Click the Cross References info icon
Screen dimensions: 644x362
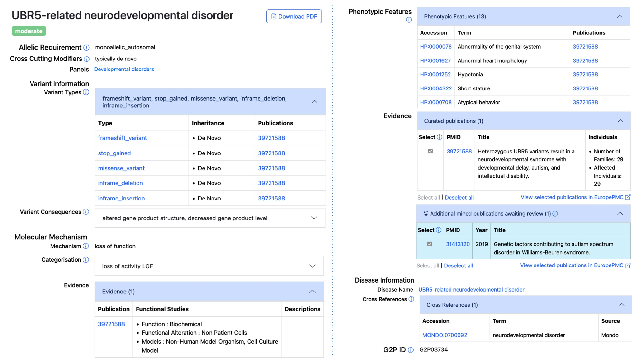coord(411,299)
